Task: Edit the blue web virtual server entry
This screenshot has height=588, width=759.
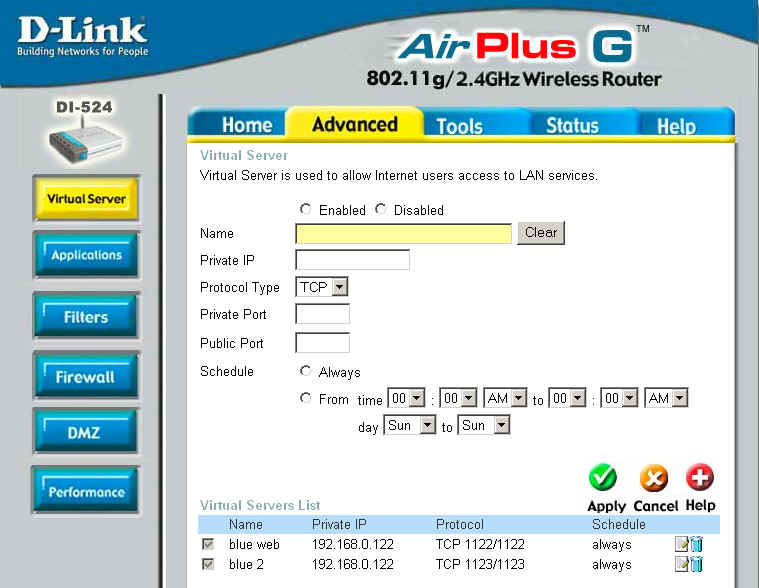Action: point(681,544)
